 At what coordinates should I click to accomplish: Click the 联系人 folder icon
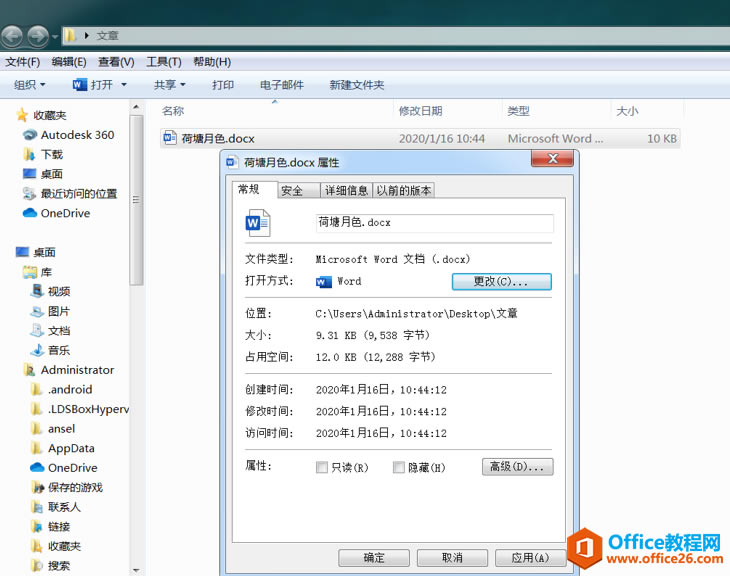(x=37, y=507)
